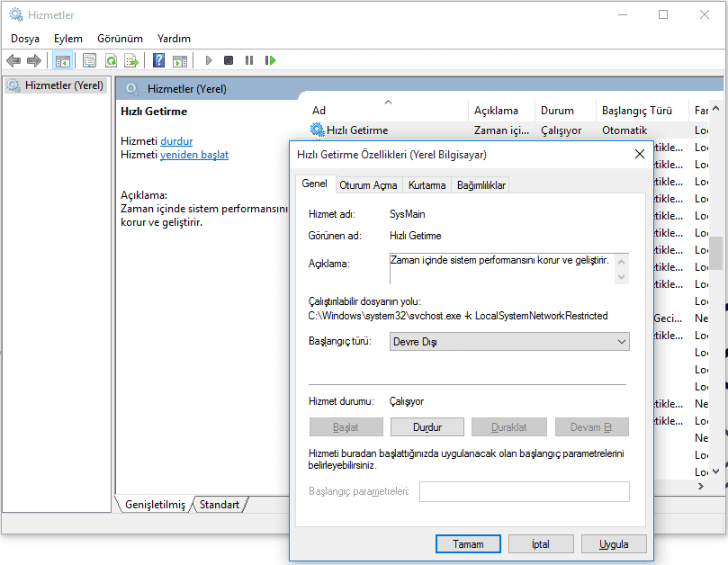This screenshot has height=565, width=728.
Task: Click the services list scroll-down arrow
Action: click(x=715, y=471)
